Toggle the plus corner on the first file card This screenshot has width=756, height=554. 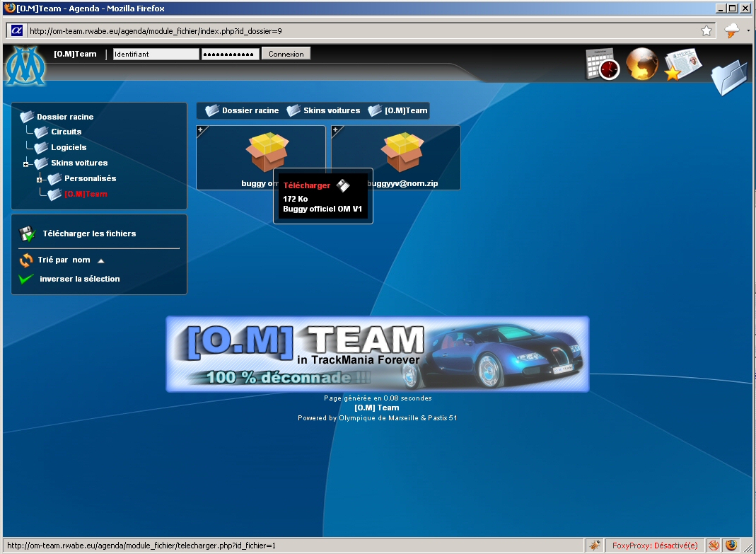click(x=202, y=131)
